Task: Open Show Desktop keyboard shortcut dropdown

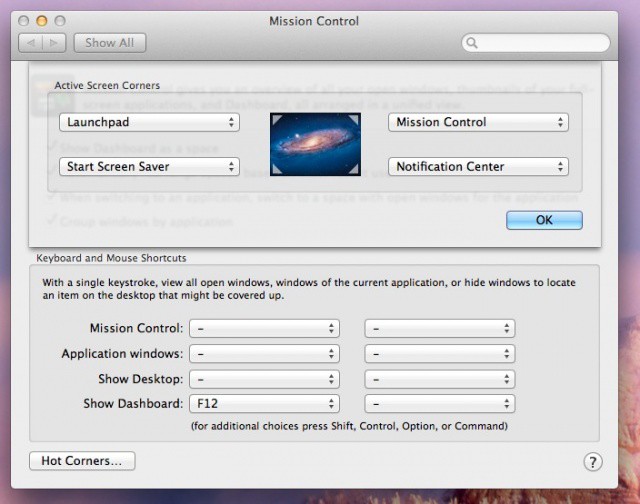Action: coord(264,379)
